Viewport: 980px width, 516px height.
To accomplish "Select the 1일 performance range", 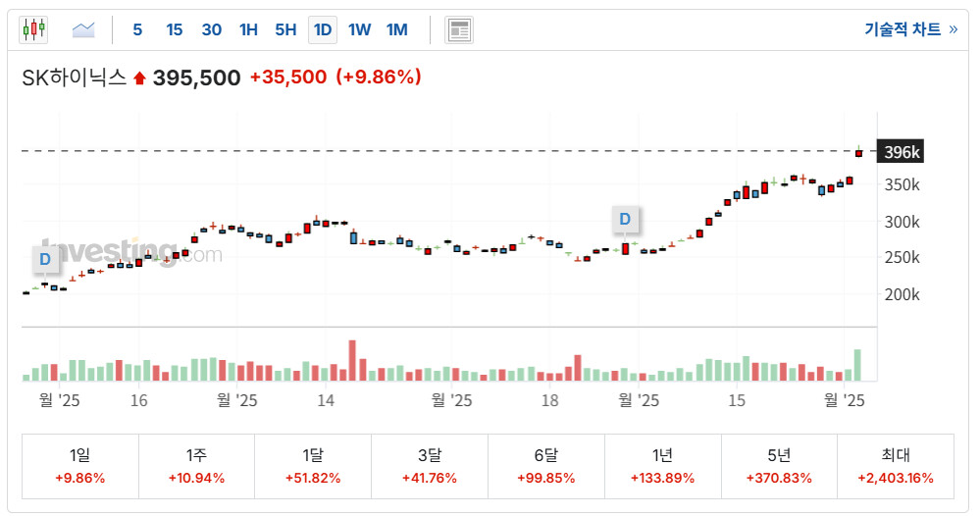I will pyautogui.click(x=80, y=466).
